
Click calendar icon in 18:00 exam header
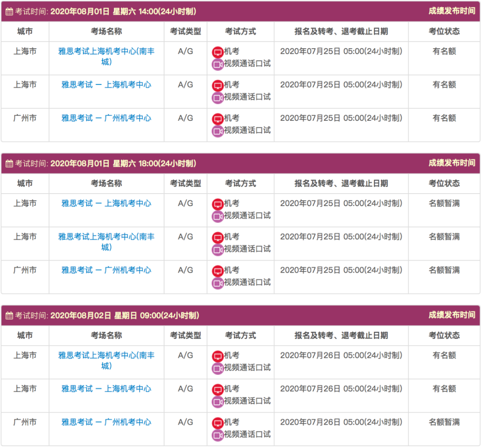[x=9, y=164]
